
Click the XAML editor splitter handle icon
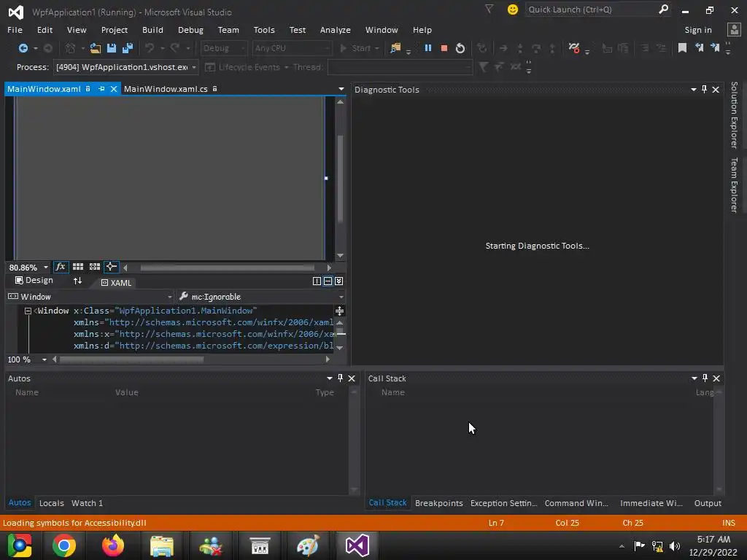340,311
